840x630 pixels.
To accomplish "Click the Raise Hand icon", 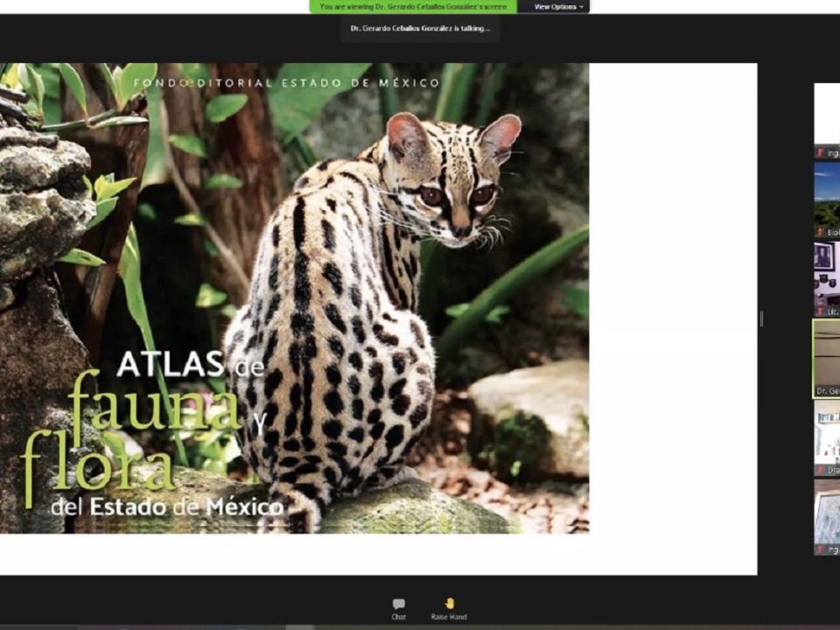I will 449,604.
